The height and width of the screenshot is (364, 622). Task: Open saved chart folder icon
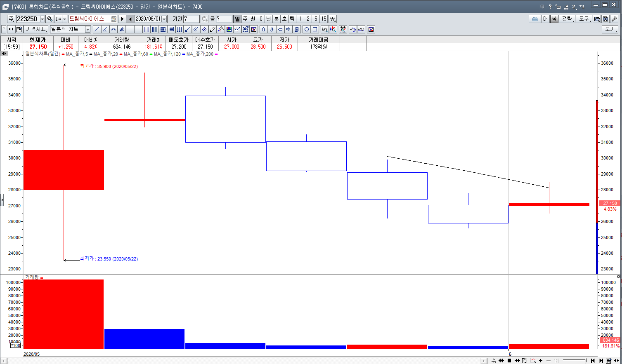pyautogui.click(x=597, y=19)
